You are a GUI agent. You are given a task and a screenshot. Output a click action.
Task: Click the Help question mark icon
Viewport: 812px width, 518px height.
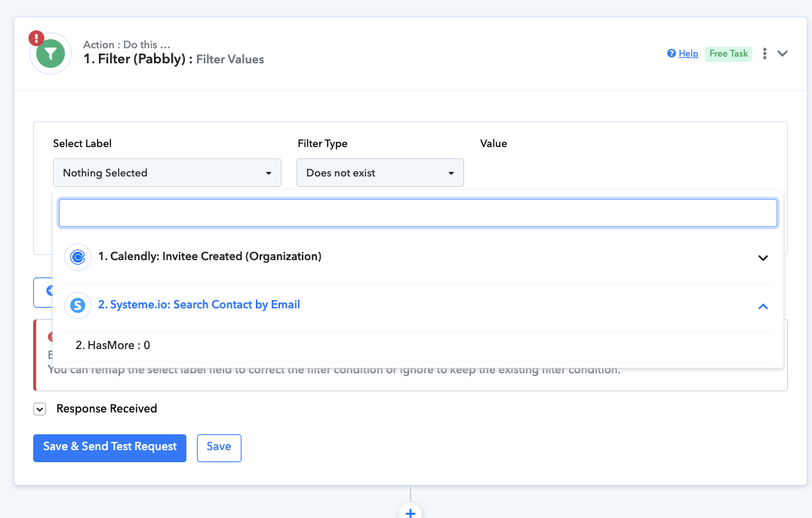click(672, 54)
